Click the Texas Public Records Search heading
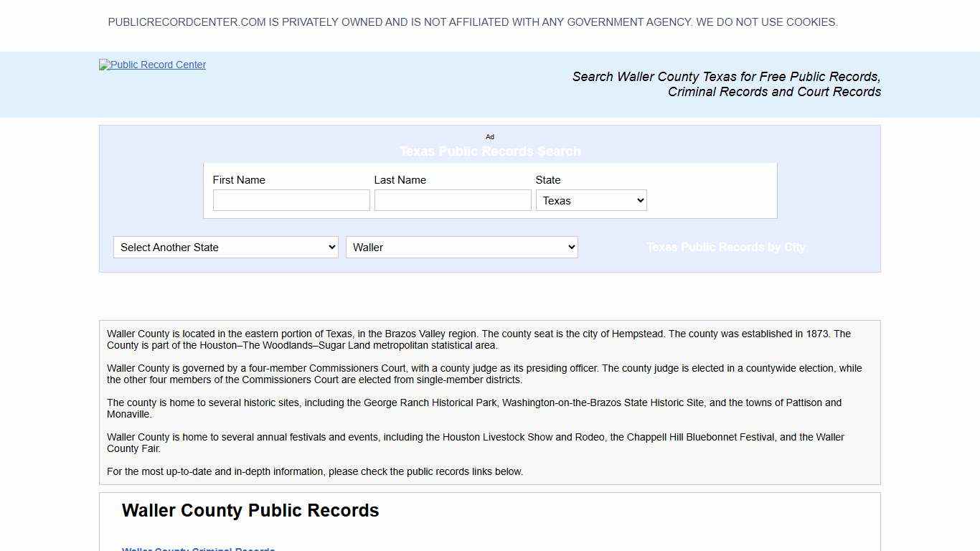 (x=490, y=151)
